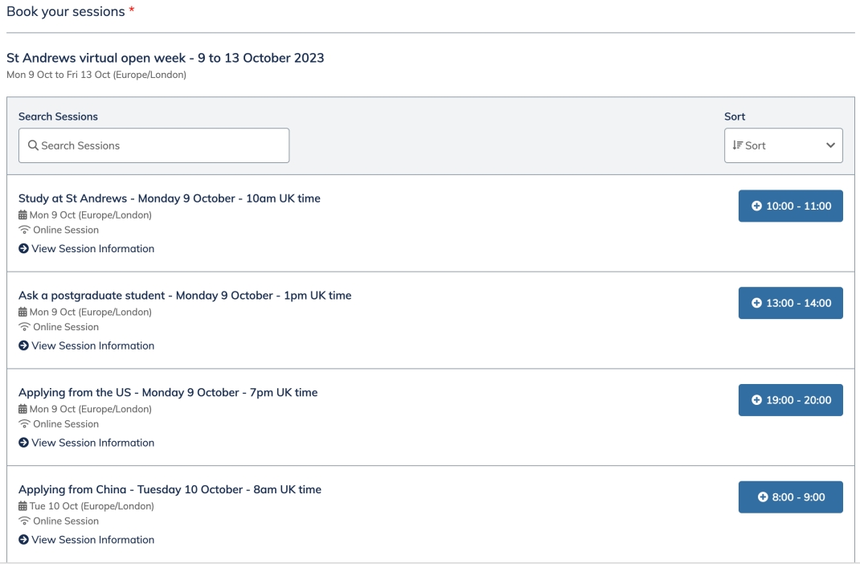
Task: Click calendar icon under Ask a postgraduate student
Action: tap(23, 312)
